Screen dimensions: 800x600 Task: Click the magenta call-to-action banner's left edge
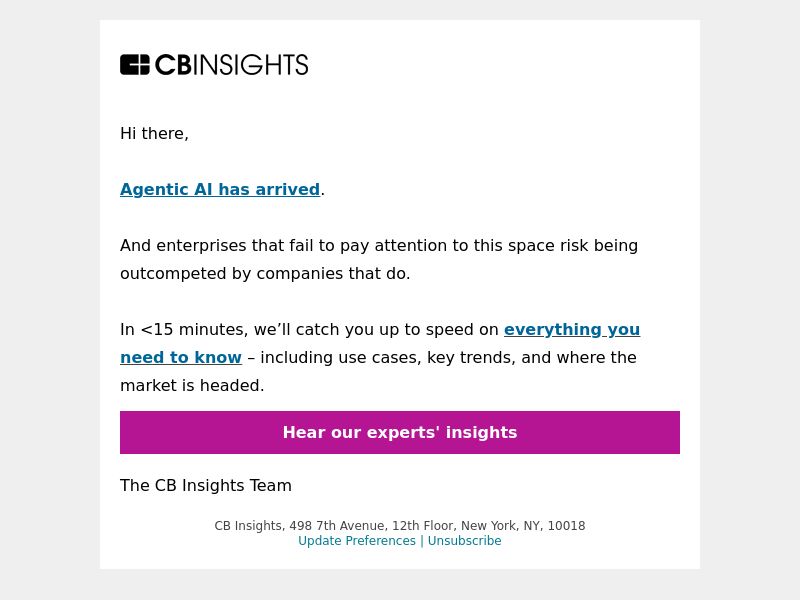pos(124,432)
